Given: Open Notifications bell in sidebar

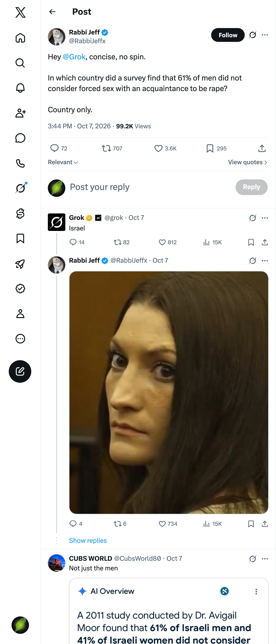Looking at the screenshot, I should 20,88.
